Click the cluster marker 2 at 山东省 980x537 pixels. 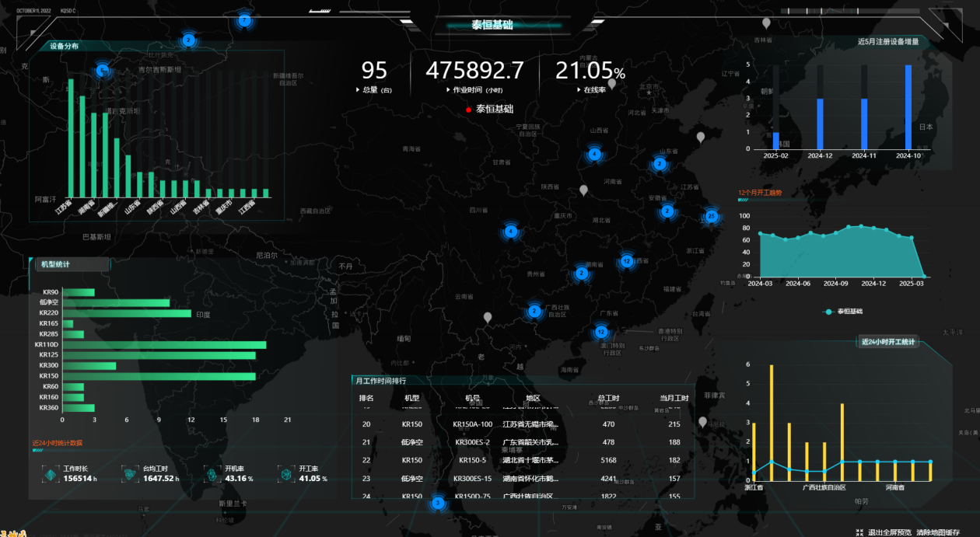[x=660, y=164]
